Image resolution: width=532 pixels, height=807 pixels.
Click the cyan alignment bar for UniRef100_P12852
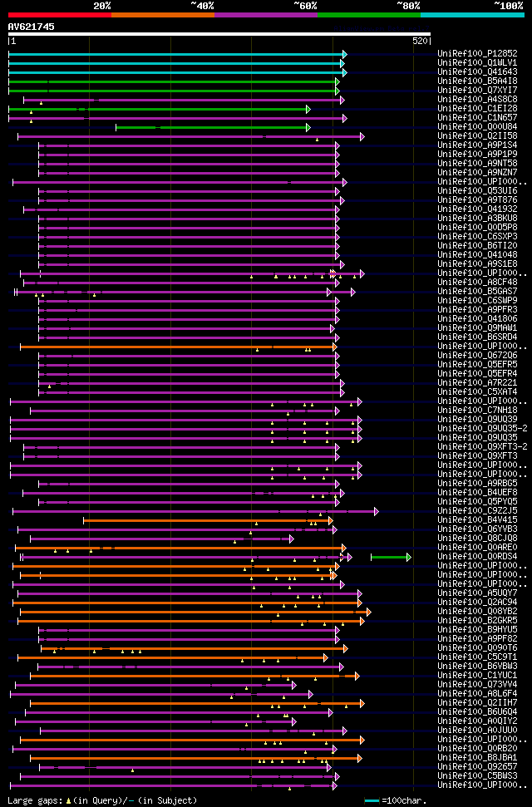pos(178,54)
